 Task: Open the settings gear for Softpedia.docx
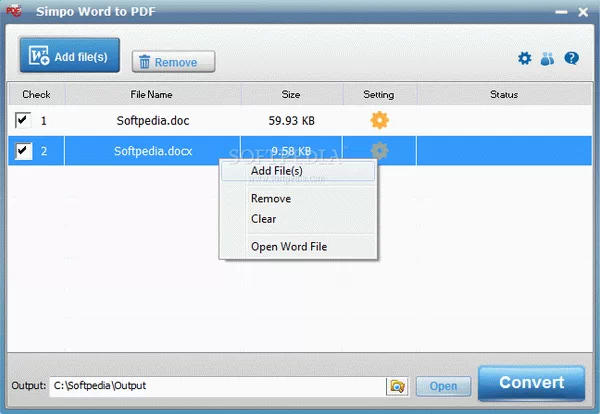[380, 150]
